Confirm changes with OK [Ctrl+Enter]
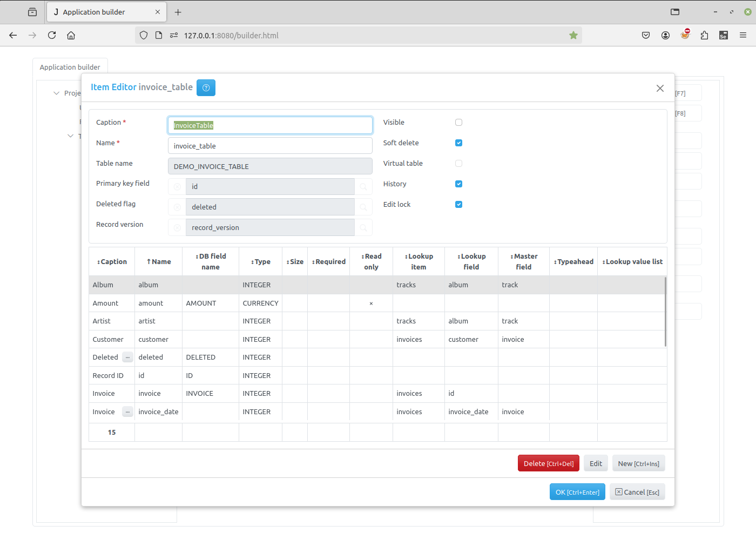 [577, 491]
